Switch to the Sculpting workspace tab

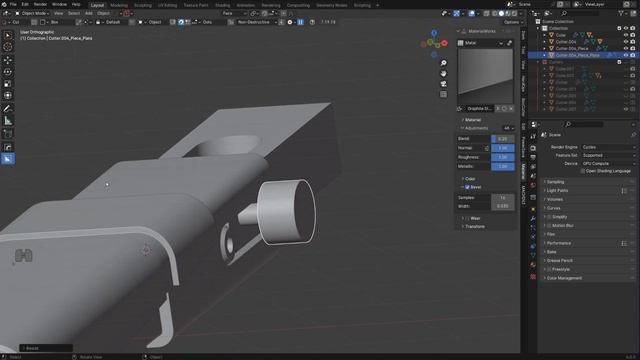click(143, 5)
